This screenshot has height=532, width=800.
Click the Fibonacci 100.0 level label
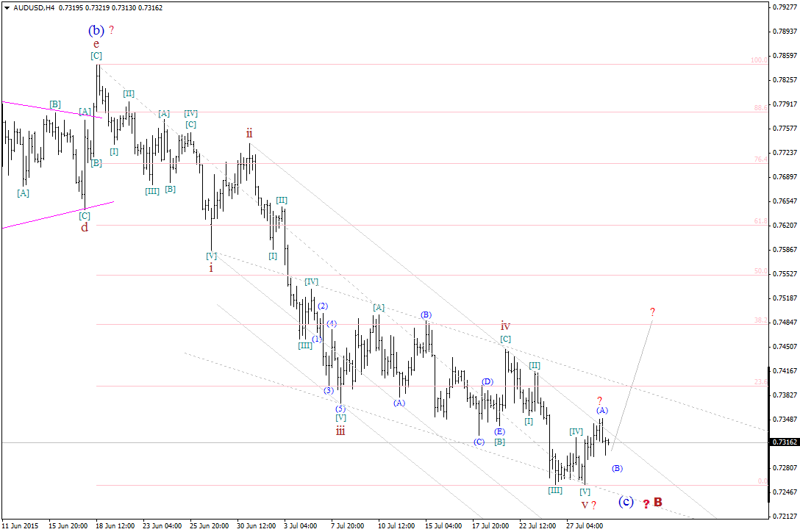click(759, 60)
